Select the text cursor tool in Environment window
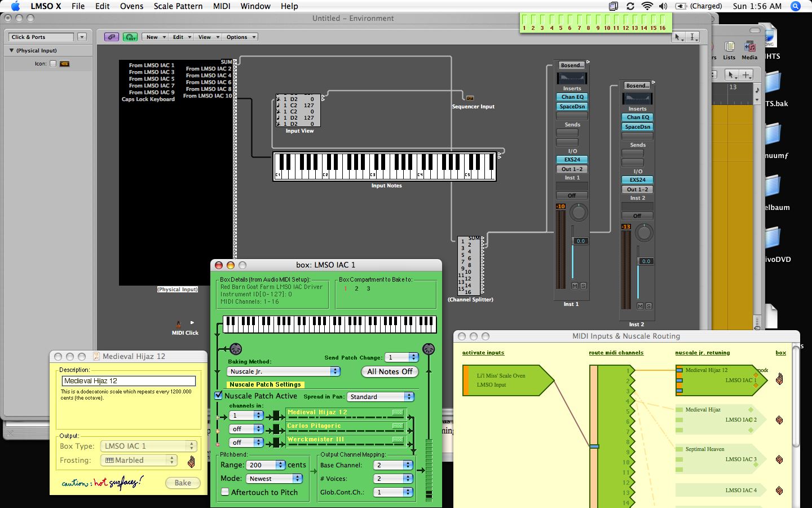 (693, 37)
